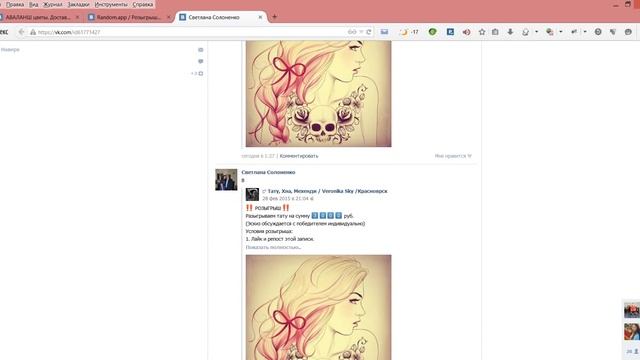Open the bookmarks list clipboard icon
This screenshot has width=640, height=360.
tap(495, 32)
